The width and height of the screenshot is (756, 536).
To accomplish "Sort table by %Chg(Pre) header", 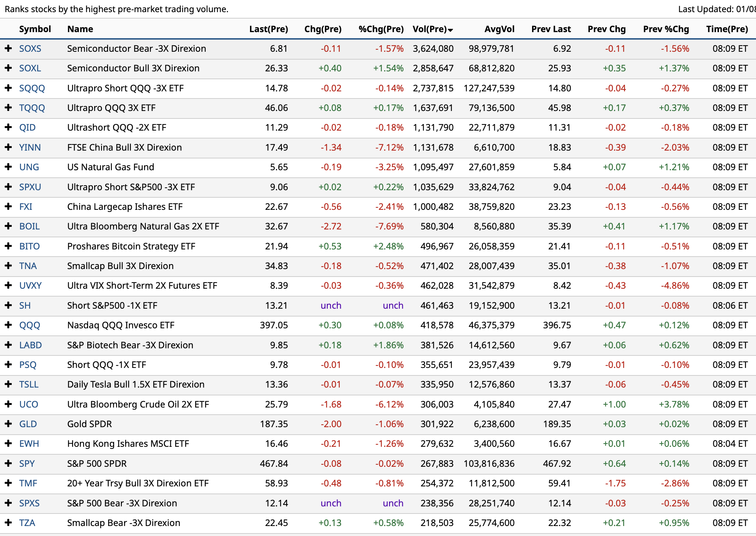I will pos(381,29).
